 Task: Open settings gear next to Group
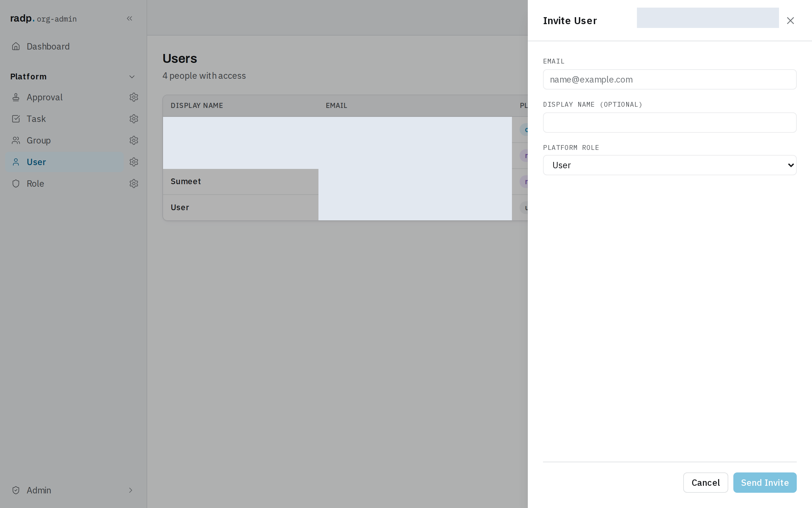pos(134,140)
